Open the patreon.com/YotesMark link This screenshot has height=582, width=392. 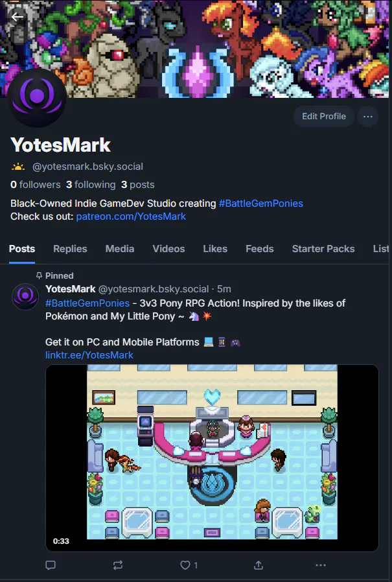(131, 216)
